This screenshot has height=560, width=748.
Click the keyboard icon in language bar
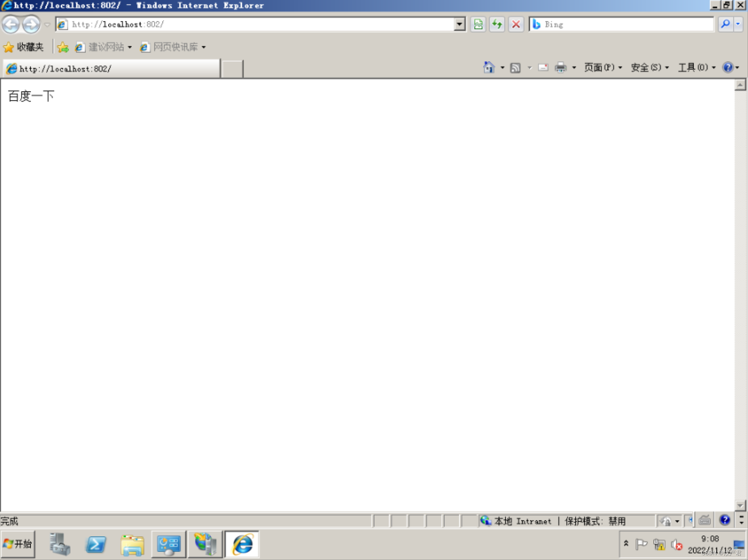pos(705,520)
